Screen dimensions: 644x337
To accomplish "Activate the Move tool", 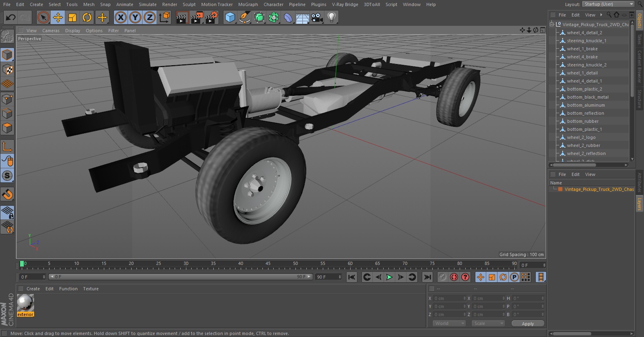I will click(58, 17).
